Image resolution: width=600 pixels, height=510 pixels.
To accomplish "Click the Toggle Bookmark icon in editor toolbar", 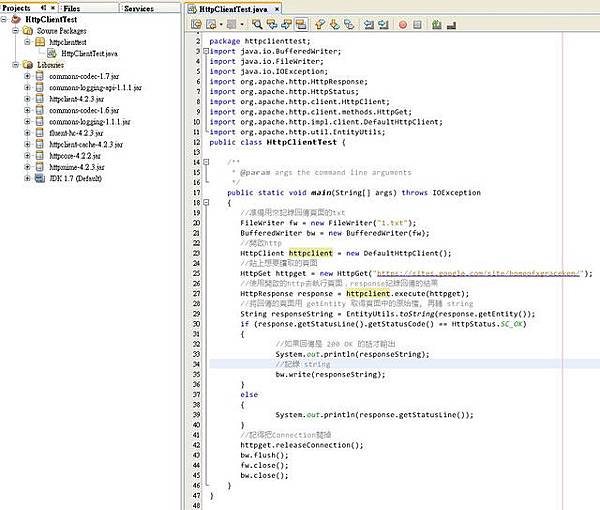I will [x=349, y=23].
